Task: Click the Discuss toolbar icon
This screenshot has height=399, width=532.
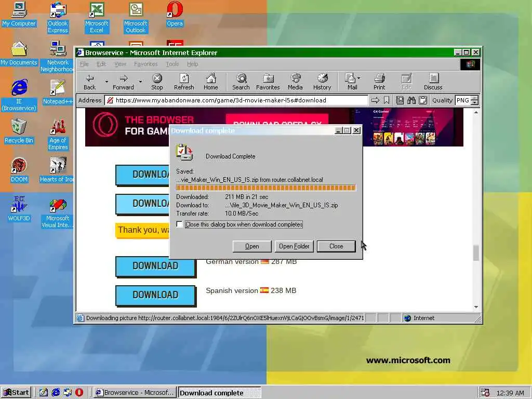Action: (x=433, y=78)
